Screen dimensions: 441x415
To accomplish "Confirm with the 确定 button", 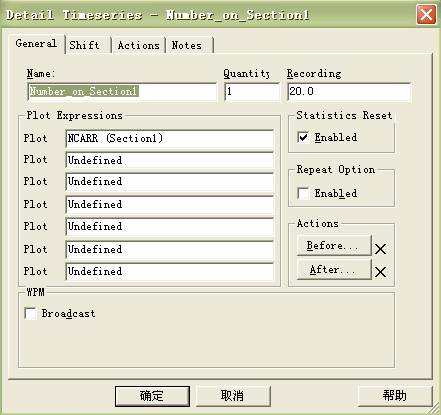I will (152, 396).
